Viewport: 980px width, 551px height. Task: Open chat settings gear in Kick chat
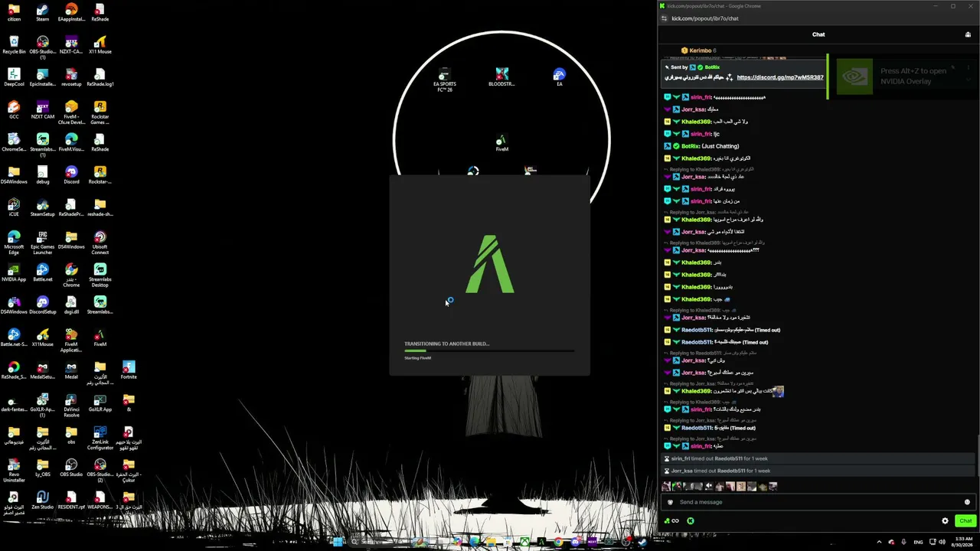click(945, 521)
